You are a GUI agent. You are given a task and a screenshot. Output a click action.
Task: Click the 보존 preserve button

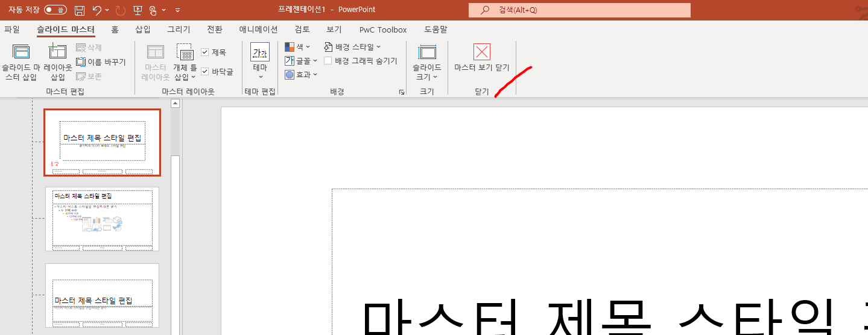[89, 77]
